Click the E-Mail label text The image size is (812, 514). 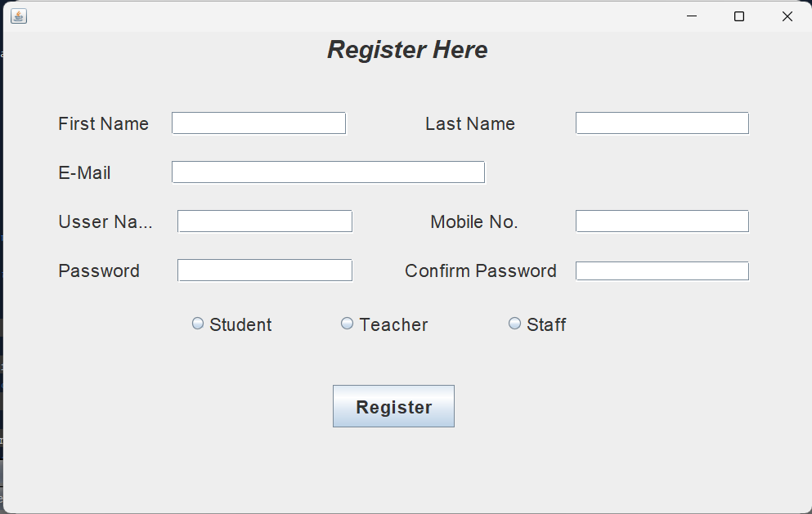[84, 173]
